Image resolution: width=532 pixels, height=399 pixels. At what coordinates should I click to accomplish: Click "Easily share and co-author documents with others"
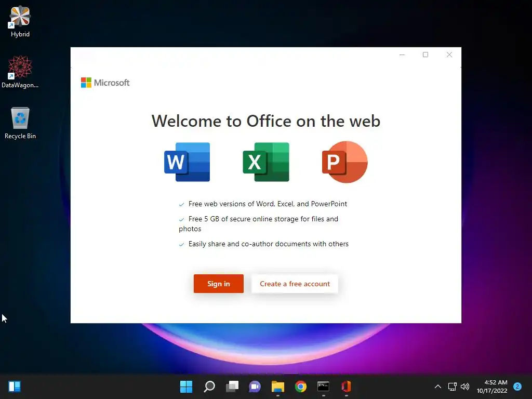[269, 244]
